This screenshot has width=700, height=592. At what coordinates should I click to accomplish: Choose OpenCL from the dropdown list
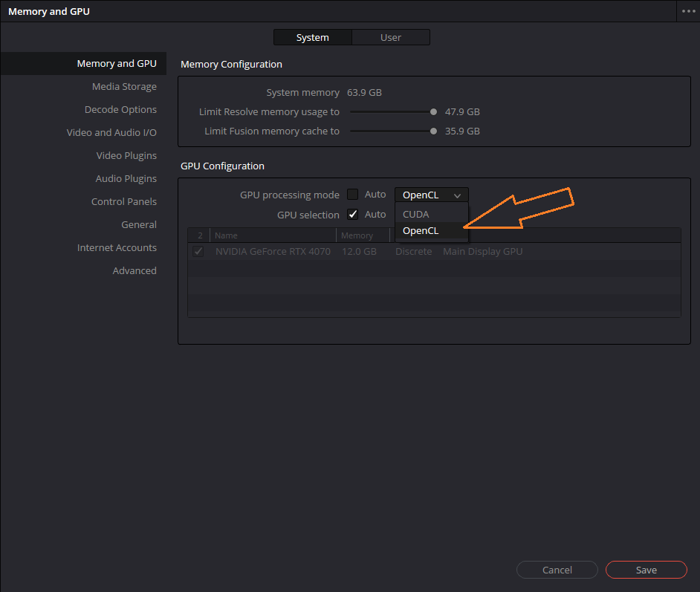(x=431, y=231)
